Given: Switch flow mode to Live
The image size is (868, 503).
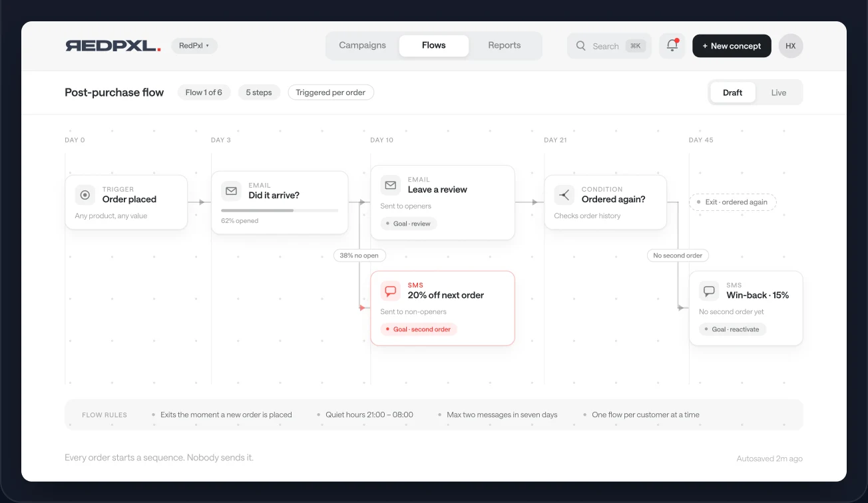Looking at the screenshot, I should pos(779,92).
